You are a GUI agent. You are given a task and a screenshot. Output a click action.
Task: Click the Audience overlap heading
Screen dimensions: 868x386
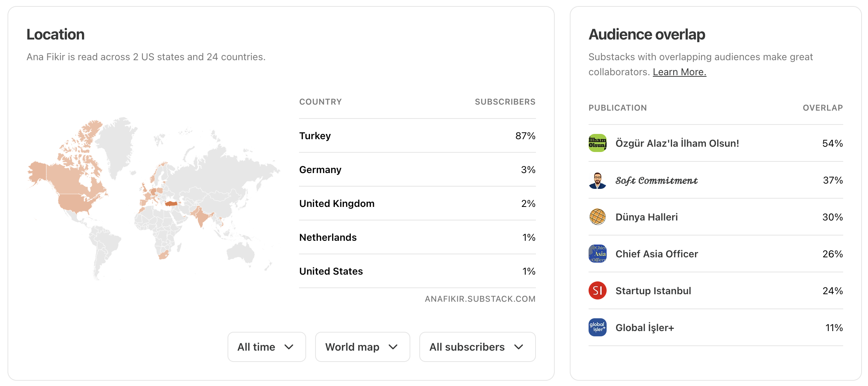click(647, 34)
